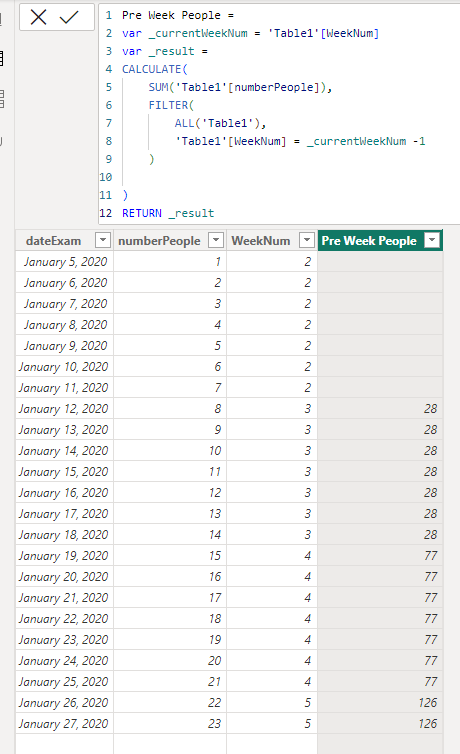
Task: Select the January 18, 2020 date cell
Action: 65,535
